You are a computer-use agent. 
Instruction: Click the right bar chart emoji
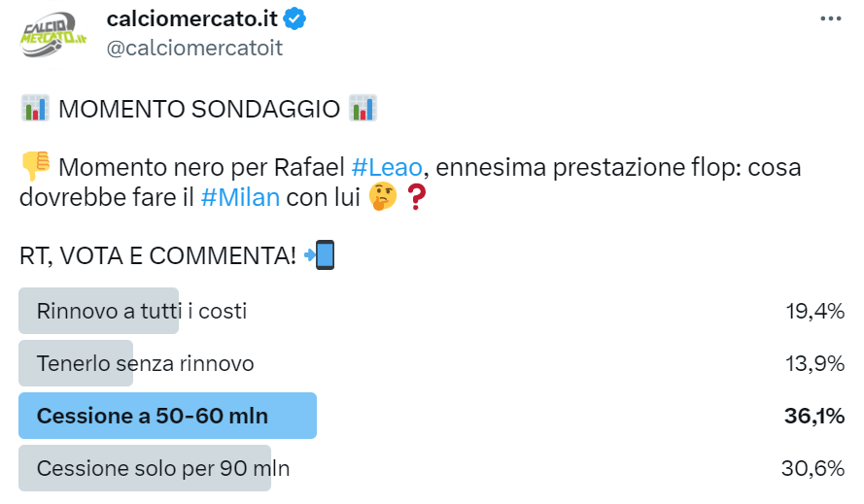click(x=363, y=109)
